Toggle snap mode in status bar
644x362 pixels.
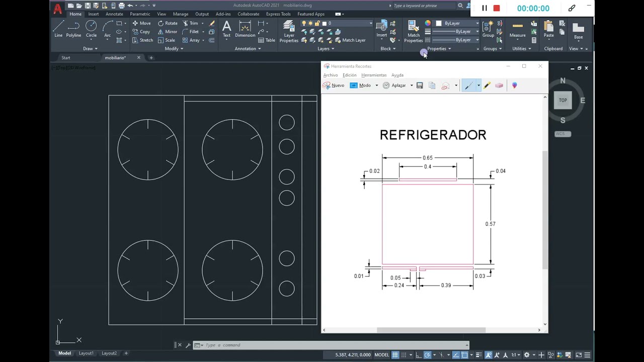404,355
